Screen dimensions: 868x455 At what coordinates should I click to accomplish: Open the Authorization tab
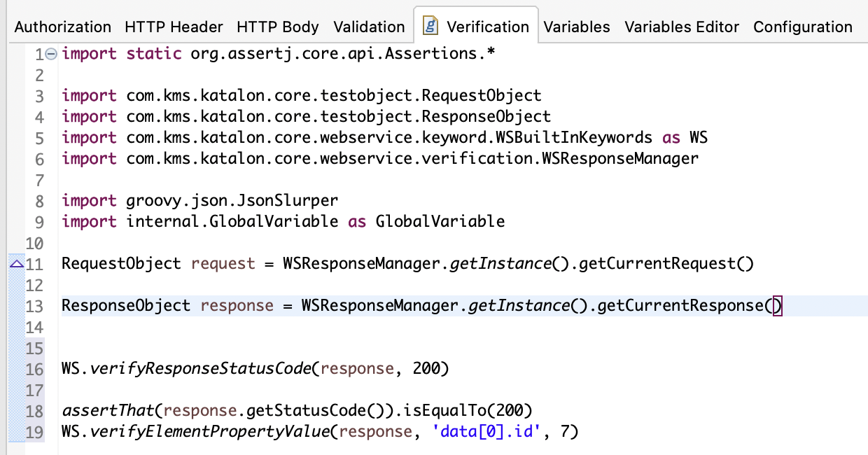click(62, 27)
